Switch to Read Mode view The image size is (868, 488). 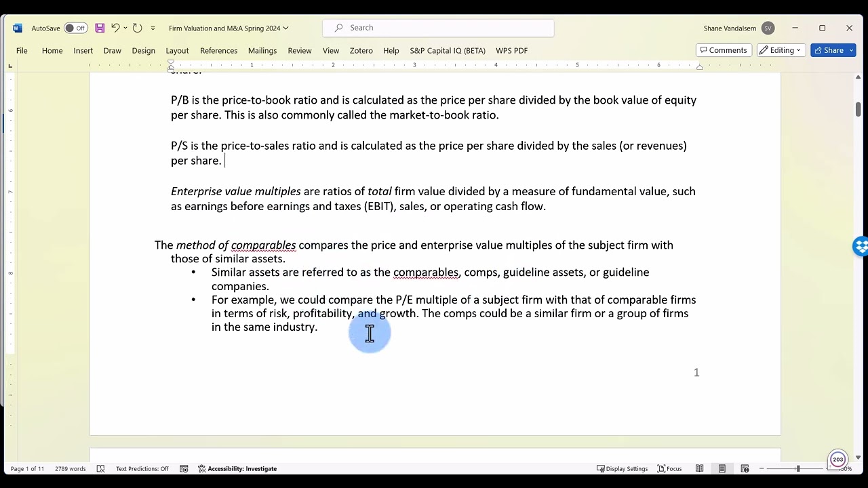tap(699, 469)
